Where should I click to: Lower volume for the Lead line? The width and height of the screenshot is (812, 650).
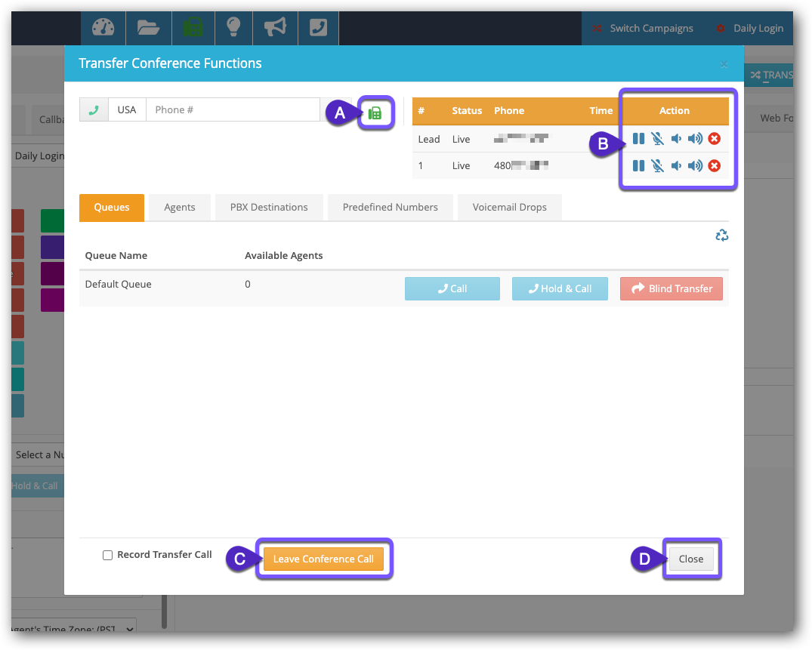click(676, 139)
